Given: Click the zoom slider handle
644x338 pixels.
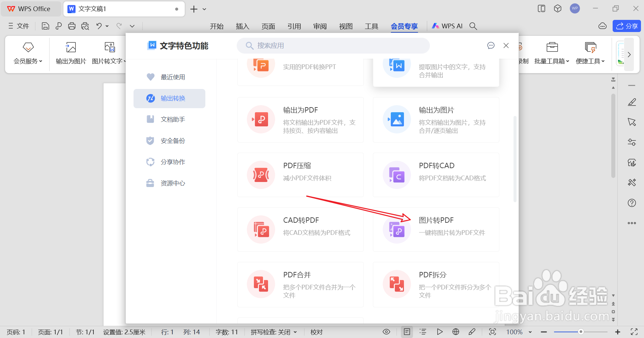Looking at the screenshot, I should (581, 332).
